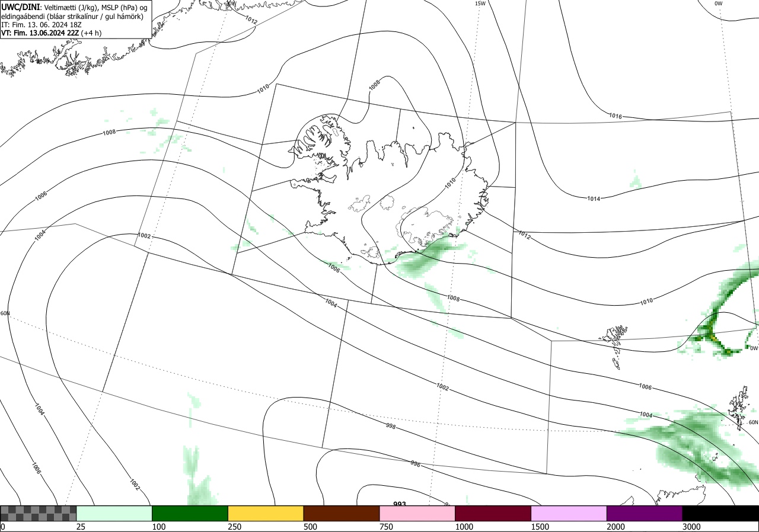This screenshot has height=532, width=759.
Task: Choose the dark purple 2000–3000 legend swatch
Action: (x=645, y=513)
